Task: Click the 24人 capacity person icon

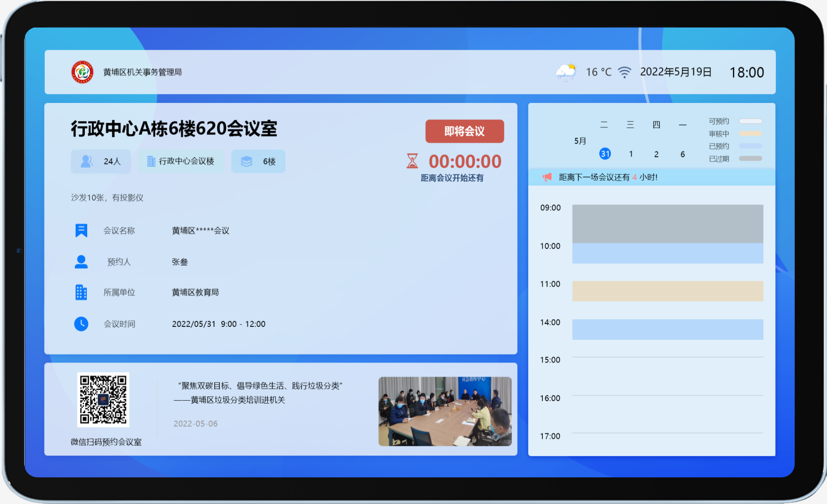Action: (86, 161)
